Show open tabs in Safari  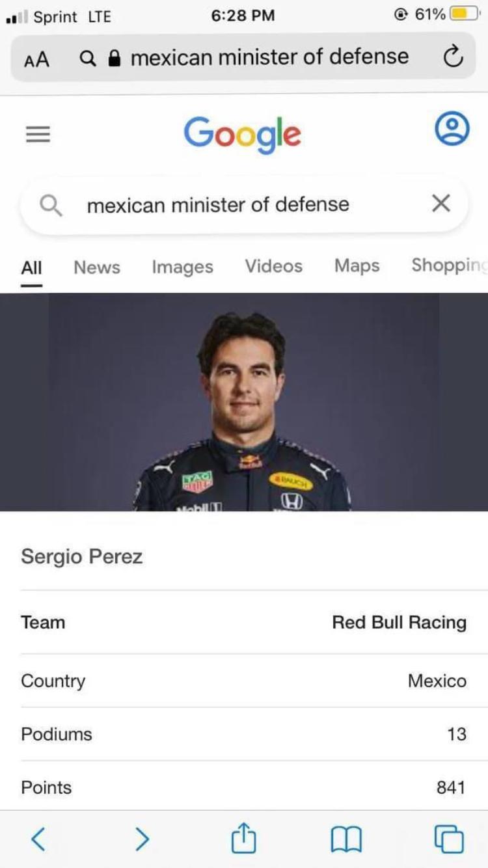[x=449, y=839]
